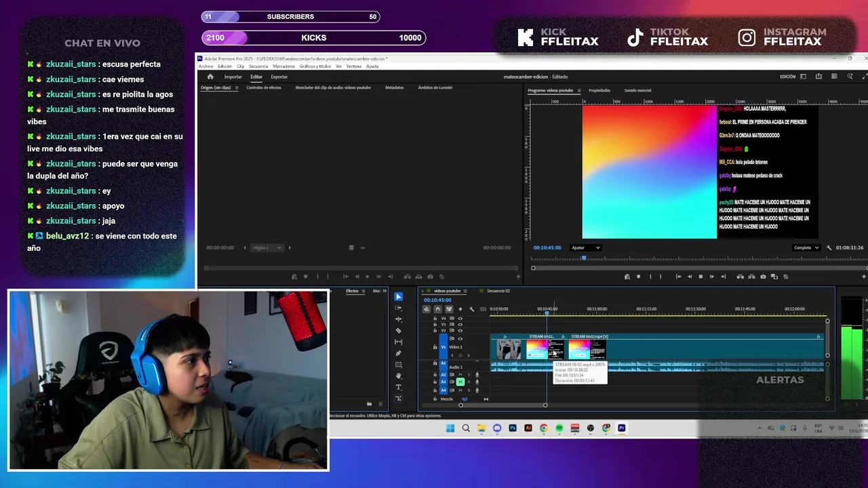Toggle V1 track eye visibility
This screenshot has height=488, width=868.
point(460,338)
